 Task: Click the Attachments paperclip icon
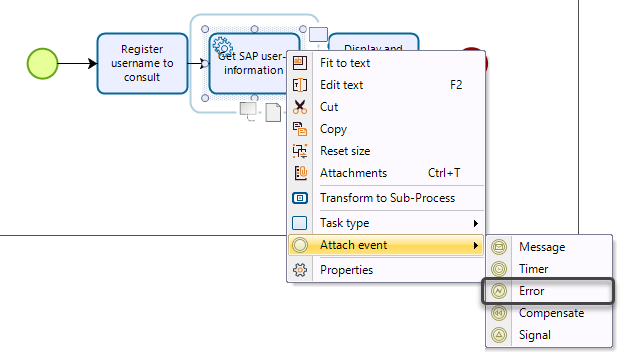coord(300,173)
